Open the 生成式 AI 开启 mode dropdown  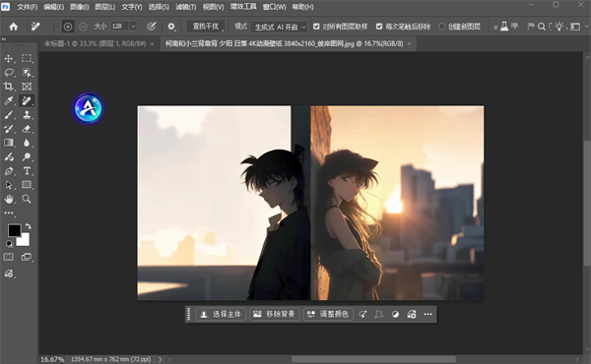[279, 27]
